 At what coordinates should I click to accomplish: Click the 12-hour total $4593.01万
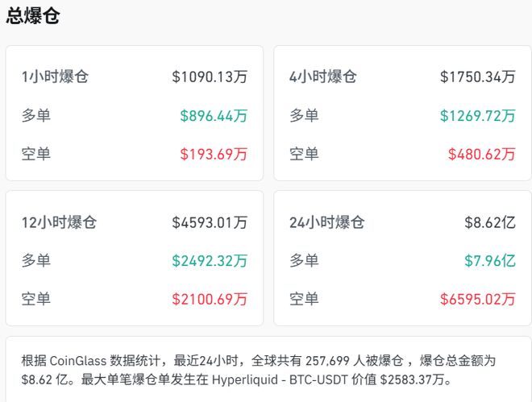[x=210, y=222]
